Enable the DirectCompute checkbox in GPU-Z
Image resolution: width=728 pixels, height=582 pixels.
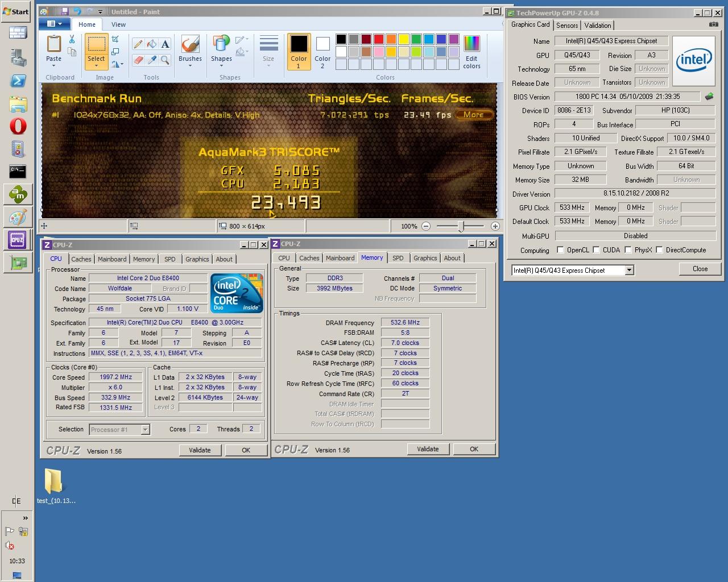[659, 250]
